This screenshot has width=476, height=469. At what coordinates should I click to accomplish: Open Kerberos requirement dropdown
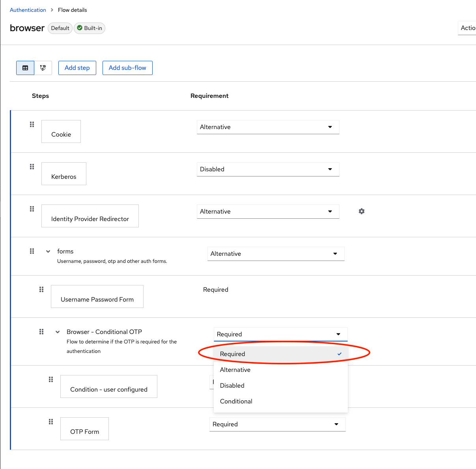coord(268,169)
